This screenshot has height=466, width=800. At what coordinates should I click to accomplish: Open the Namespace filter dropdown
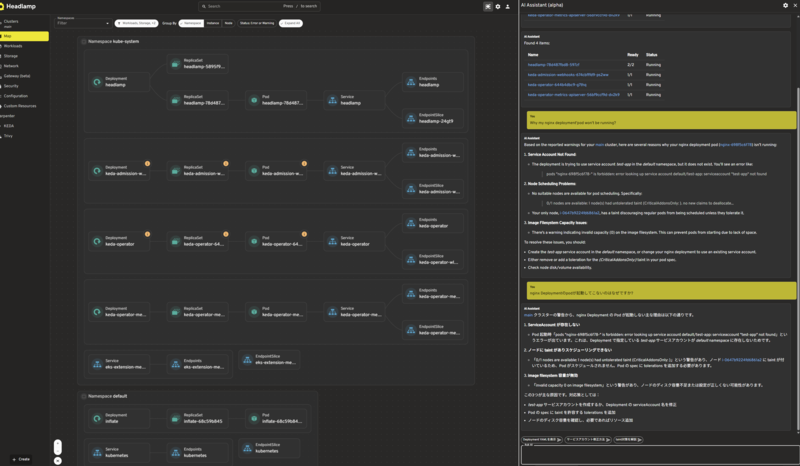83,22
